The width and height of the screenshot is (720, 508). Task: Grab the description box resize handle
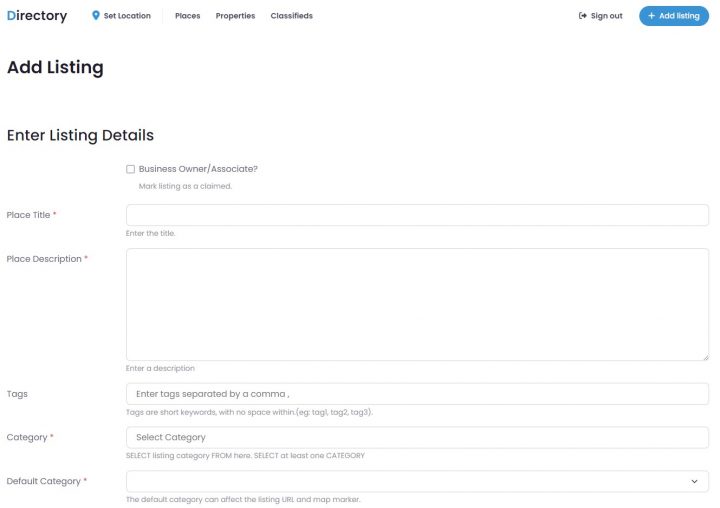[704, 356]
